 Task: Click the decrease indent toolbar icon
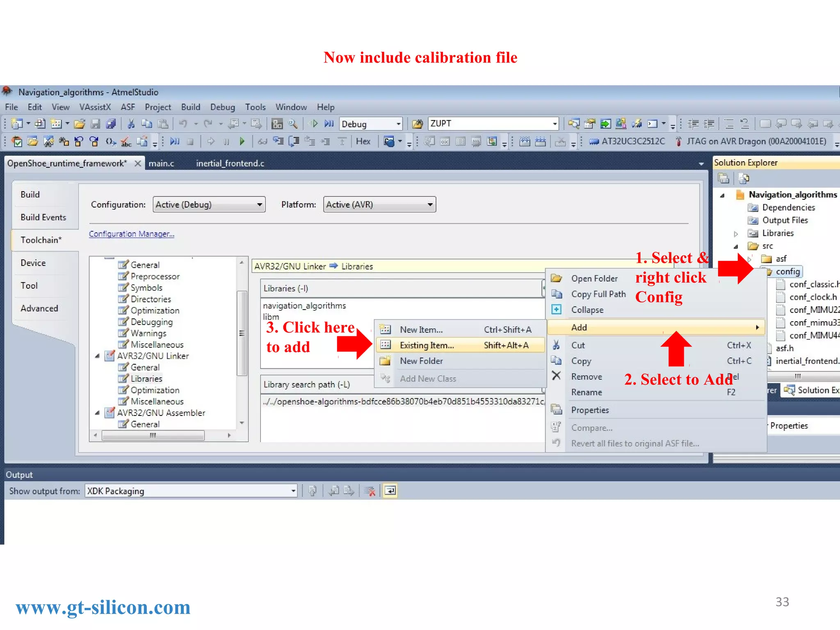point(693,123)
